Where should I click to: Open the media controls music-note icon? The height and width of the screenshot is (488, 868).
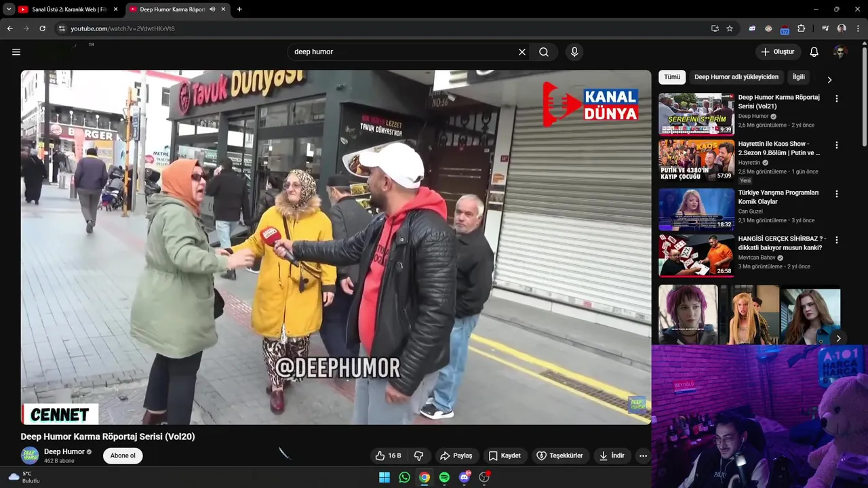(x=825, y=28)
